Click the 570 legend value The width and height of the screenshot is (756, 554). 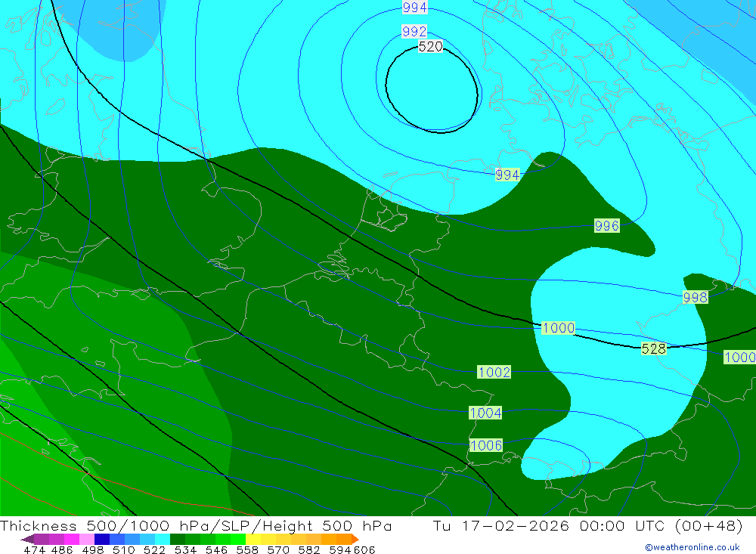coord(277,549)
